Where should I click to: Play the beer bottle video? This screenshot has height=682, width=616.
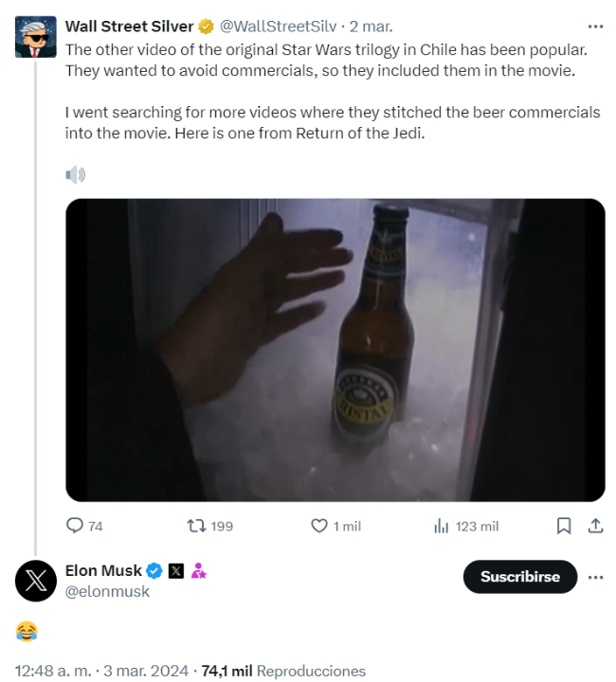335,350
